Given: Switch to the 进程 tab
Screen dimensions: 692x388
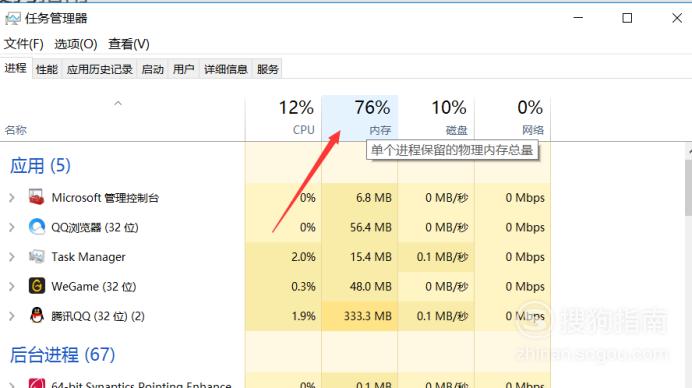Looking at the screenshot, I should coord(16,68).
